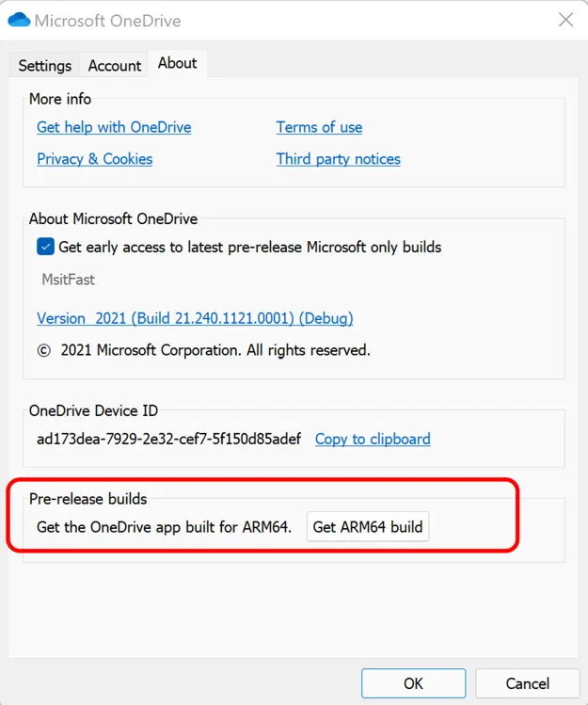This screenshot has width=588, height=705.
Task: Click the MsitFast ring label
Action: click(x=68, y=280)
